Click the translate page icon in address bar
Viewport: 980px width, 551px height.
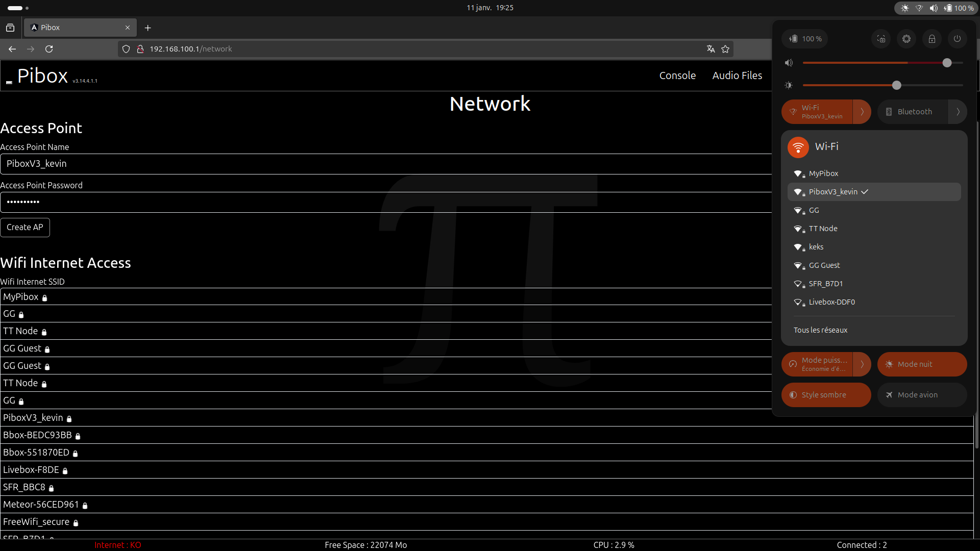[710, 49]
